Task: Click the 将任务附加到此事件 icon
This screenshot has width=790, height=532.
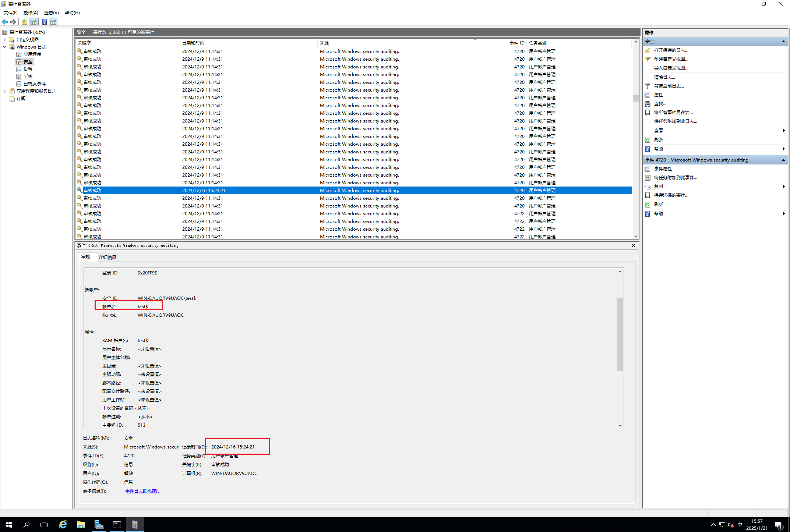Action: pyautogui.click(x=648, y=178)
